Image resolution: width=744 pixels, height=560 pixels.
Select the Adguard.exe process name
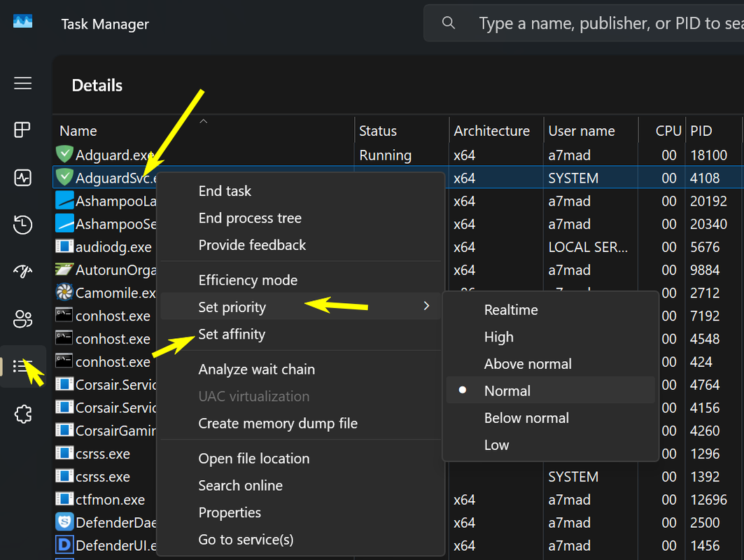115,155
